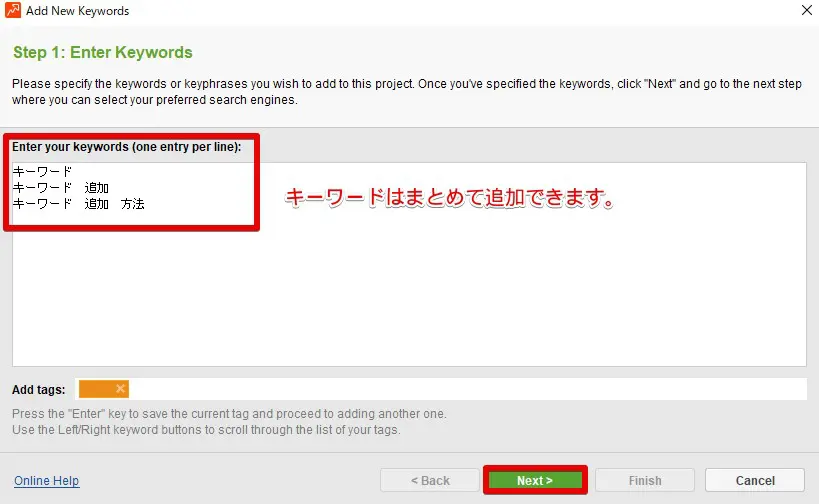Click the Next button

[x=534, y=480]
